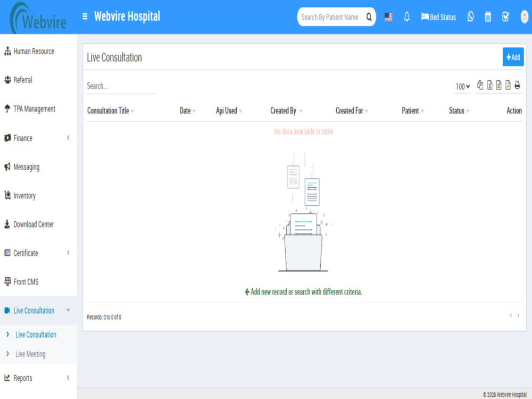Open the user profile avatar
Viewport: 532px width, 399px height.
pyautogui.click(x=525, y=16)
